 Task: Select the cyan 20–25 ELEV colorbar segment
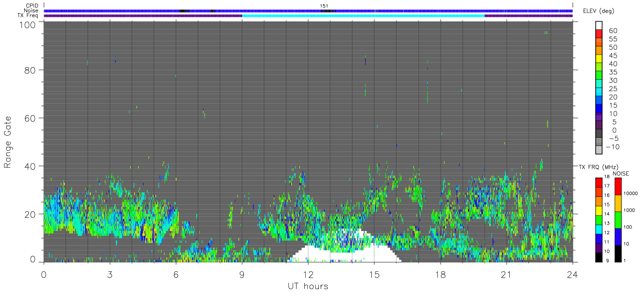(599, 91)
